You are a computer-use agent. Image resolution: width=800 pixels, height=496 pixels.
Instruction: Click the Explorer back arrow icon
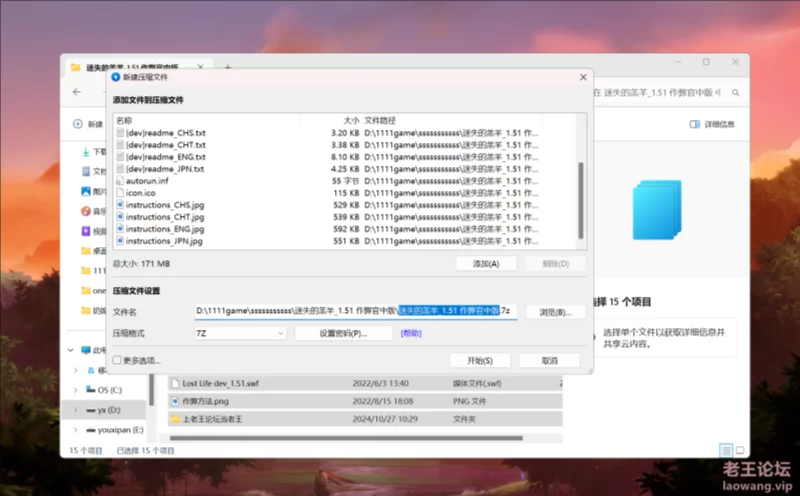pos(78,92)
